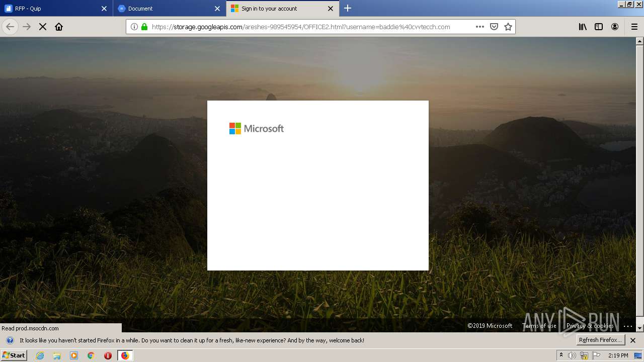Open the Firefox home page
Image resolution: width=644 pixels, height=362 pixels.
coord(59,27)
